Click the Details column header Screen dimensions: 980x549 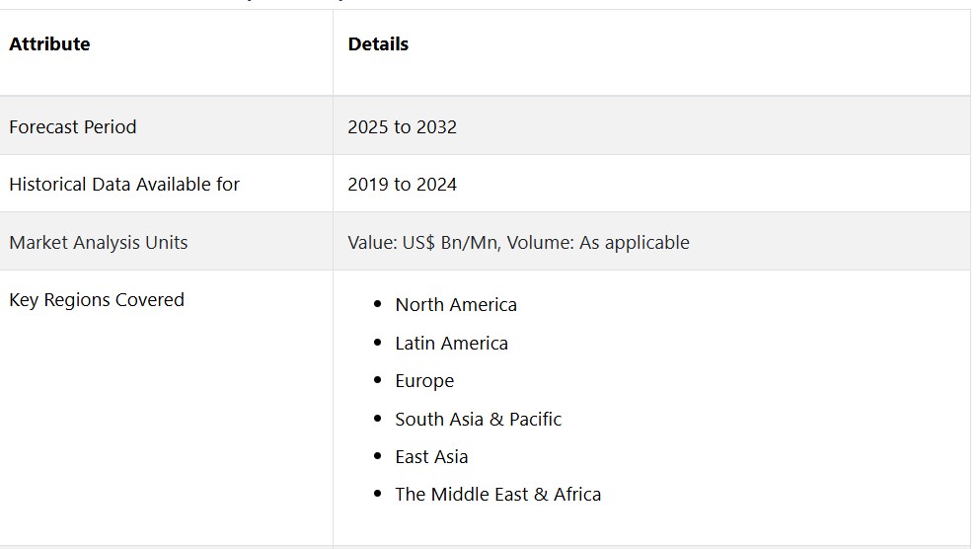[378, 44]
